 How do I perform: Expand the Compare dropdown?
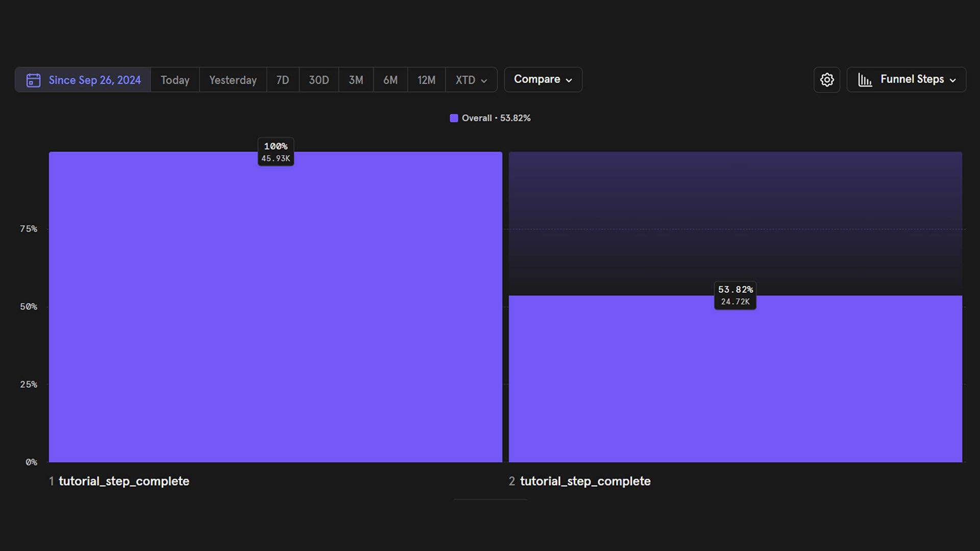543,80
